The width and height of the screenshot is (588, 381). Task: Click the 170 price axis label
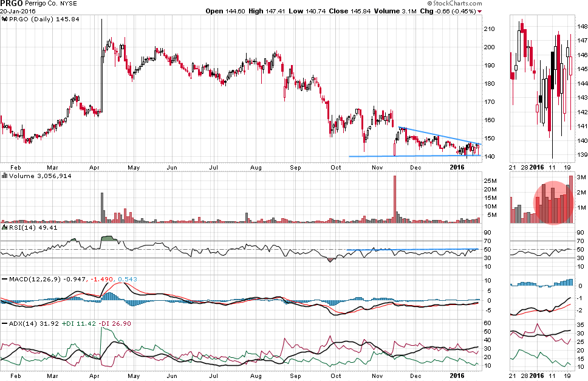[489, 102]
